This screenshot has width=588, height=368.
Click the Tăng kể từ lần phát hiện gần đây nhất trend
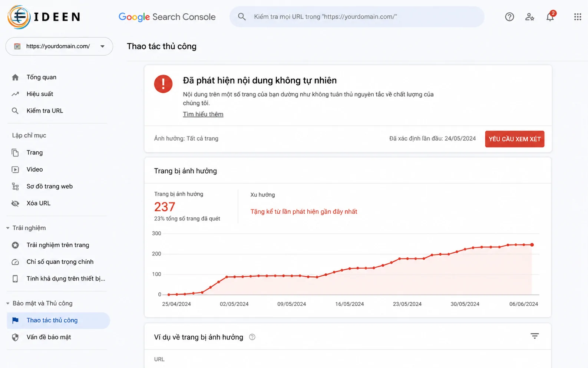click(x=304, y=211)
